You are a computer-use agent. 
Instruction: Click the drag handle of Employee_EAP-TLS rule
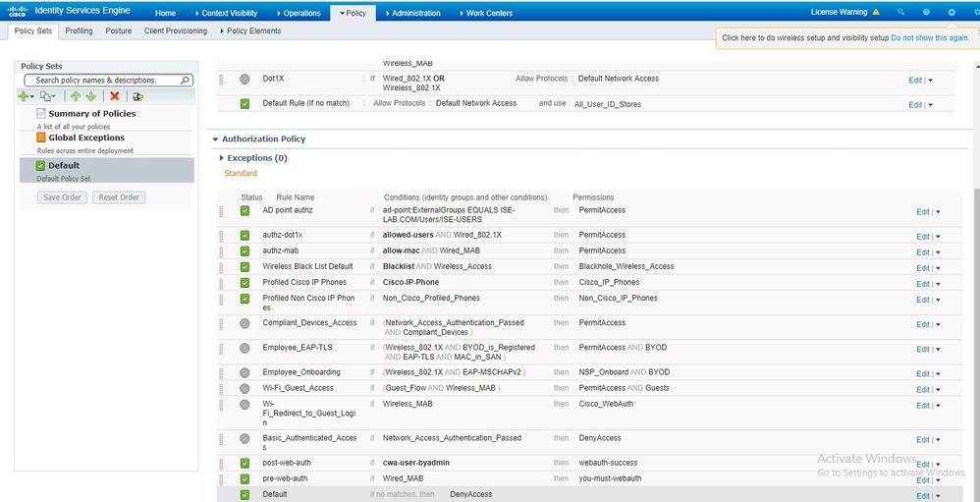(x=221, y=348)
